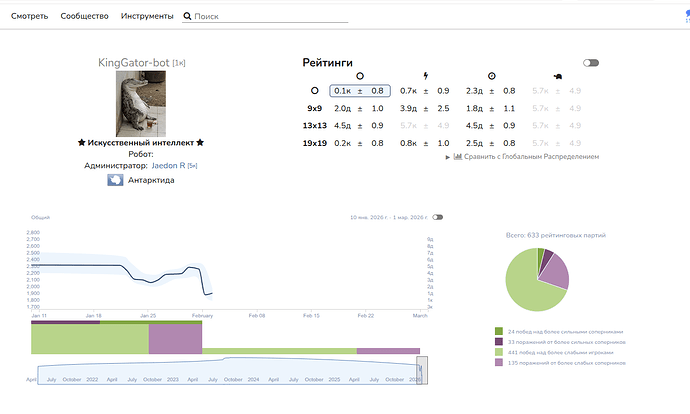Click in the Поиск search field
This screenshot has width=690, height=414.
(x=270, y=17)
